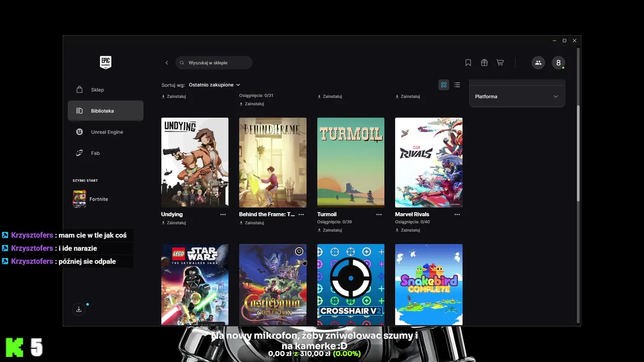This screenshot has height=362, width=644.
Task: Install Turmoil via Zainstaluj
Action: pos(330,230)
